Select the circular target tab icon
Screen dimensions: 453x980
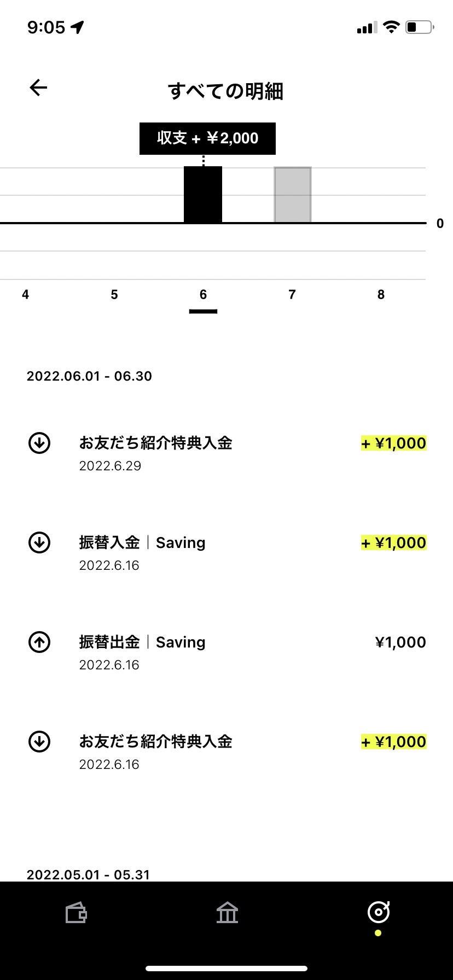click(379, 912)
